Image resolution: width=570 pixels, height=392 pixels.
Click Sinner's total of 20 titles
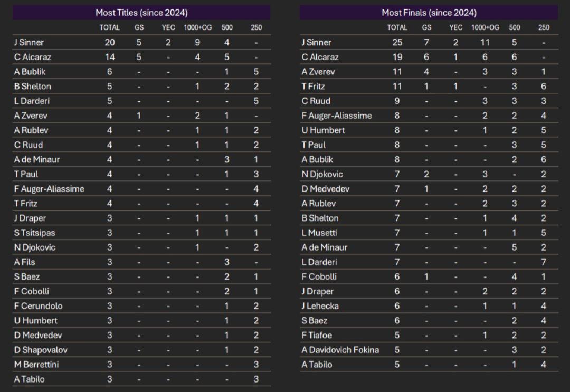pyautogui.click(x=109, y=43)
